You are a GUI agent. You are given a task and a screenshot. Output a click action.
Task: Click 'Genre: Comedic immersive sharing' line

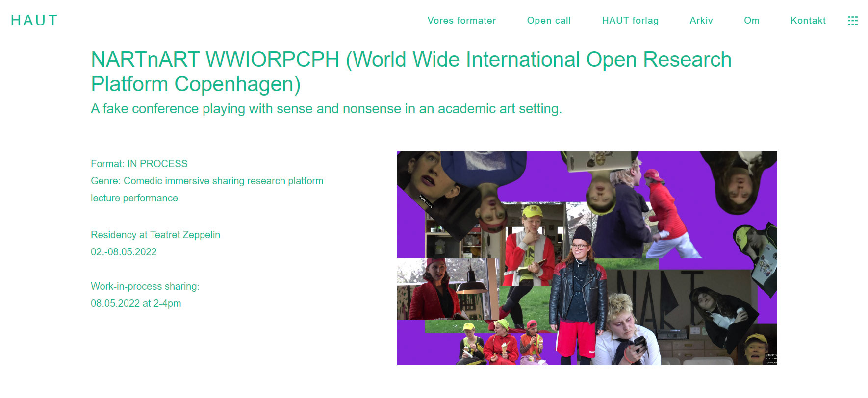(x=207, y=181)
